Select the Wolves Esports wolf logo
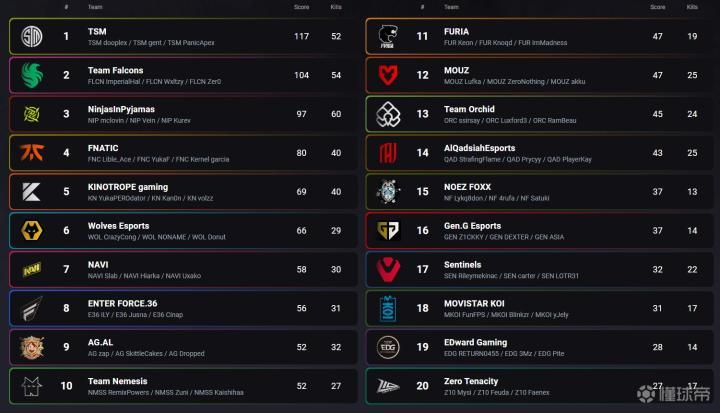 point(32,231)
